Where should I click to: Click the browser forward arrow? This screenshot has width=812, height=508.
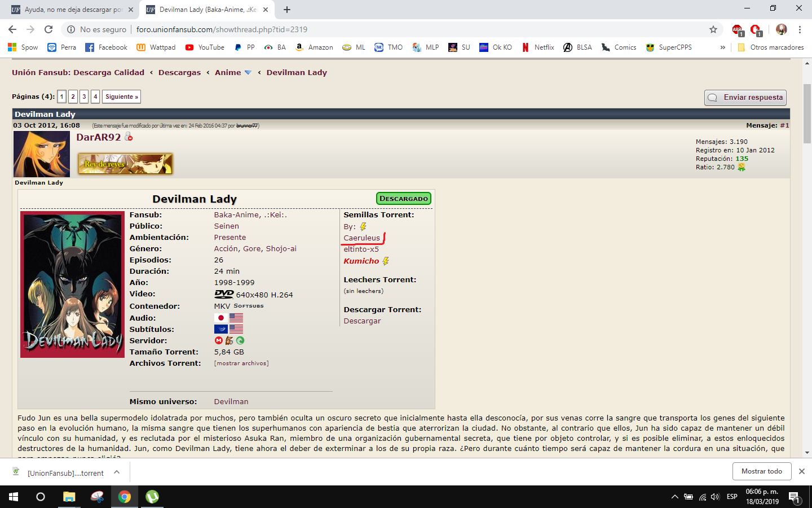click(x=30, y=29)
